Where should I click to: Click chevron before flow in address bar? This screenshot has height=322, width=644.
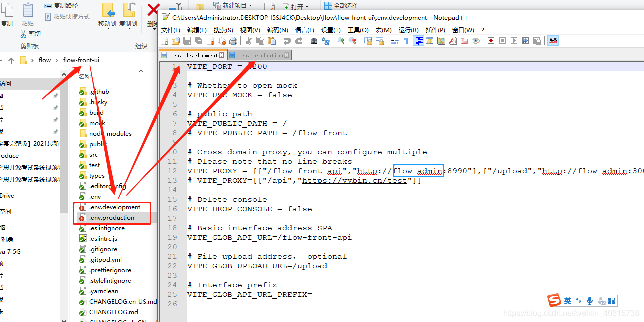click(x=32, y=60)
